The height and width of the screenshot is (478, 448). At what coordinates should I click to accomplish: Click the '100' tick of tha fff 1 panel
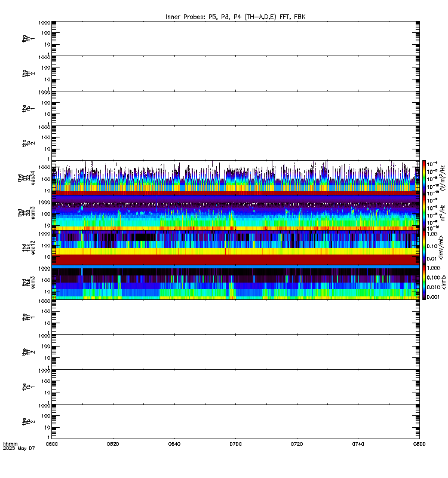46,33
